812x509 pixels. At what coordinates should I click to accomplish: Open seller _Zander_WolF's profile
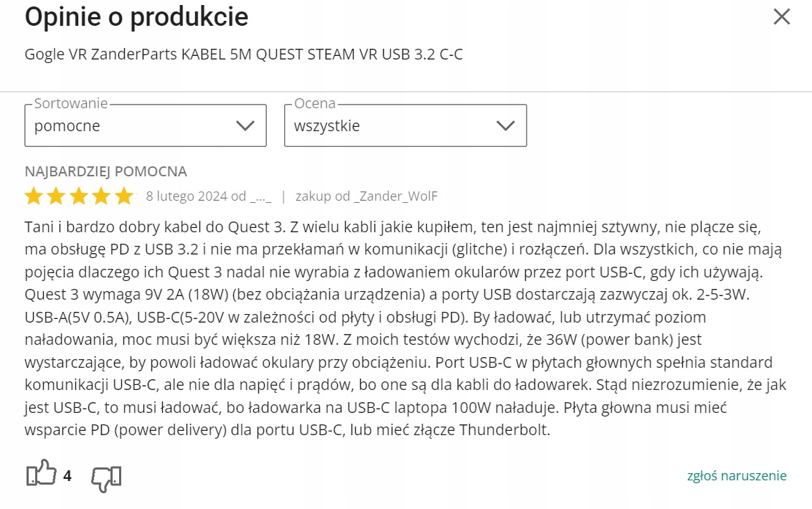tap(396, 196)
